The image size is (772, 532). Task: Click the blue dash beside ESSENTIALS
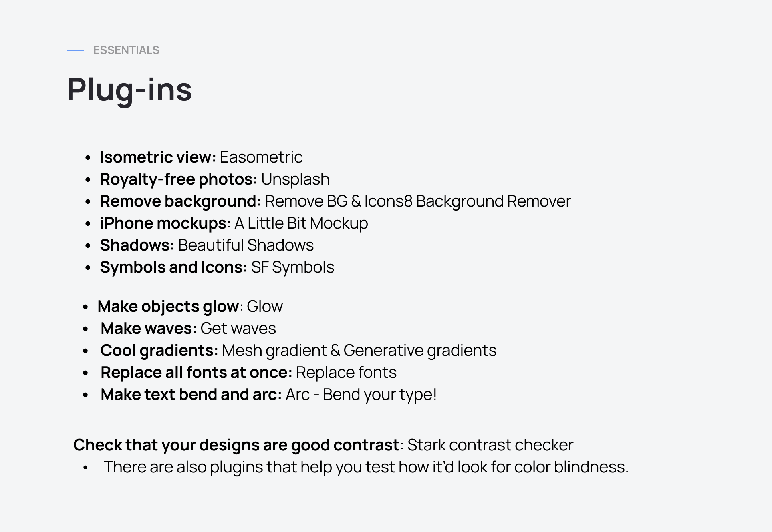(75, 50)
